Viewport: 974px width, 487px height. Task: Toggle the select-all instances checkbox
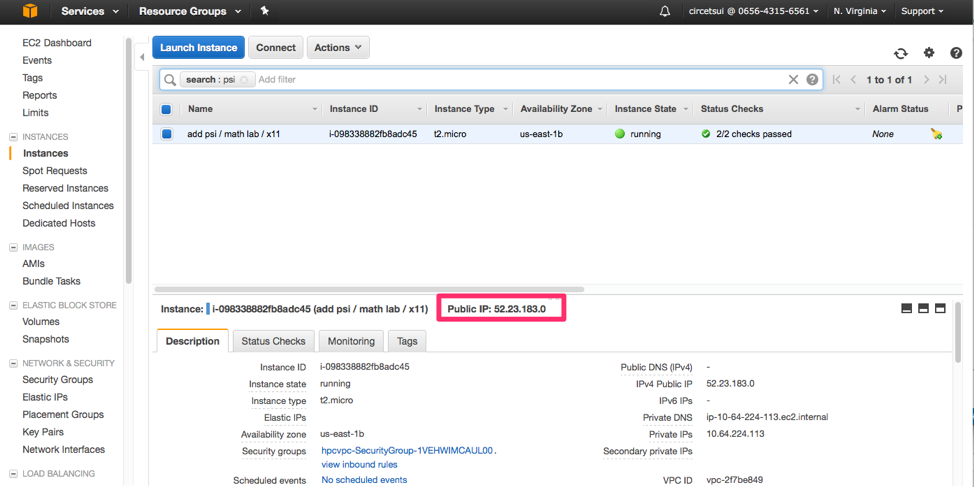pyautogui.click(x=167, y=109)
